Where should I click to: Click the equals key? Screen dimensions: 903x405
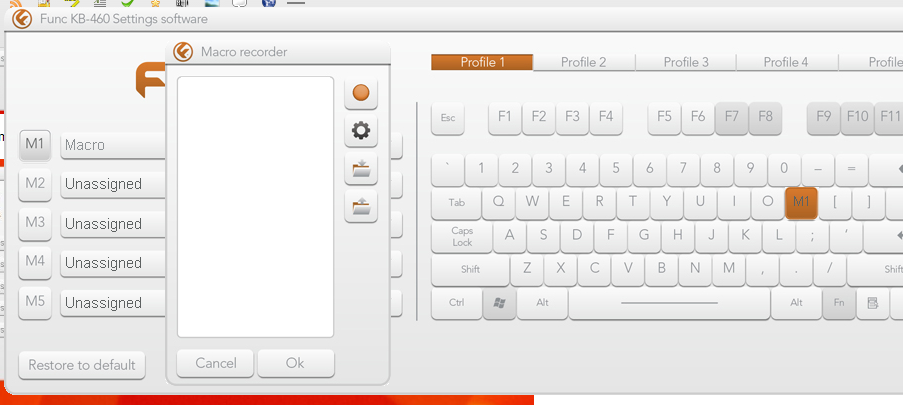point(851,169)
